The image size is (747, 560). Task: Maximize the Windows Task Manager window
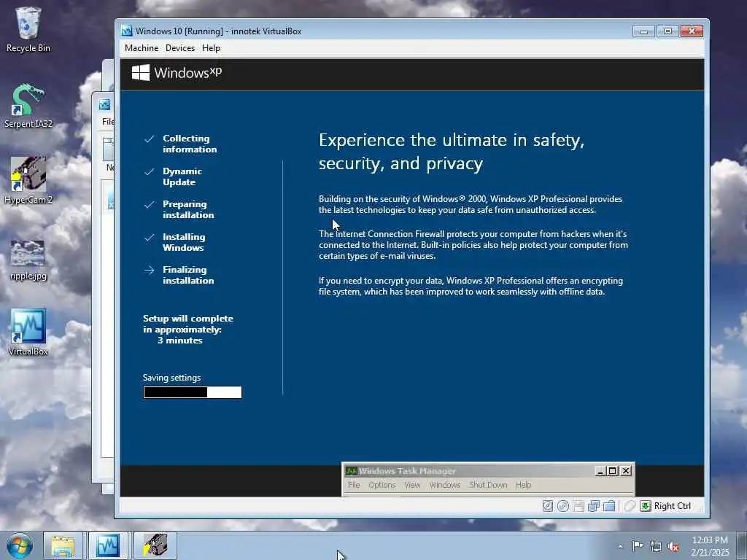pyautogui.click(x=613, y=471)
